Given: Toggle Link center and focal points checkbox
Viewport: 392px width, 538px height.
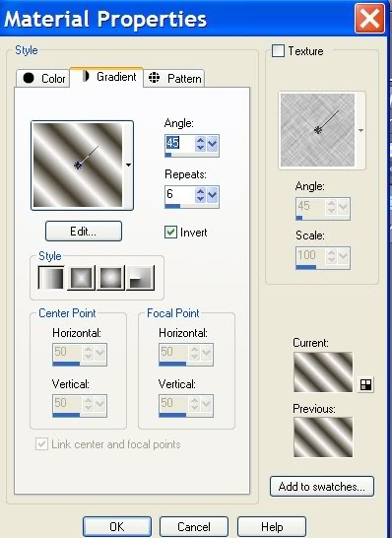Looking at the screenshot, I should click(x=41, y=444).
